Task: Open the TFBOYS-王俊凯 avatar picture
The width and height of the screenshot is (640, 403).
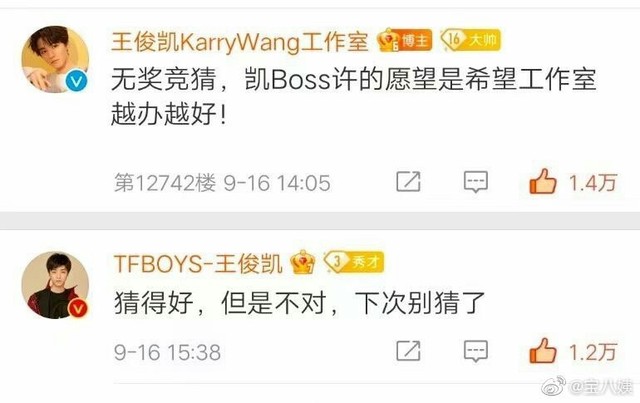Action: click(55, 285)
